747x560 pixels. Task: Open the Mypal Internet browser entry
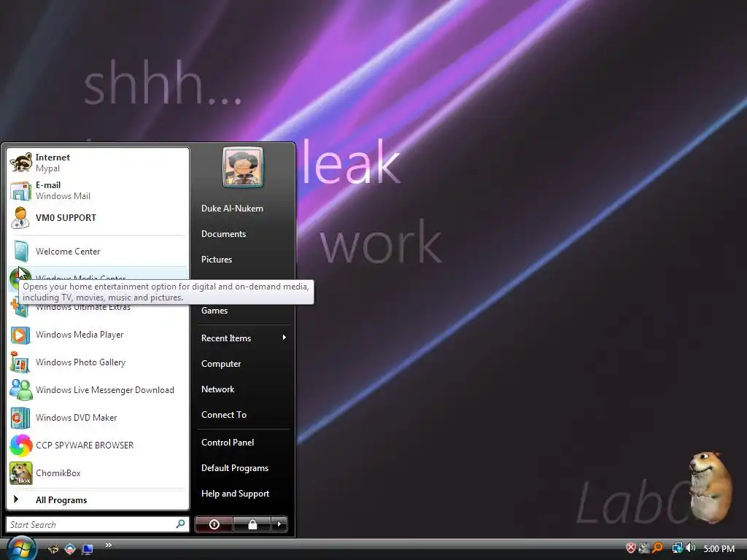[x=98, y=163]
